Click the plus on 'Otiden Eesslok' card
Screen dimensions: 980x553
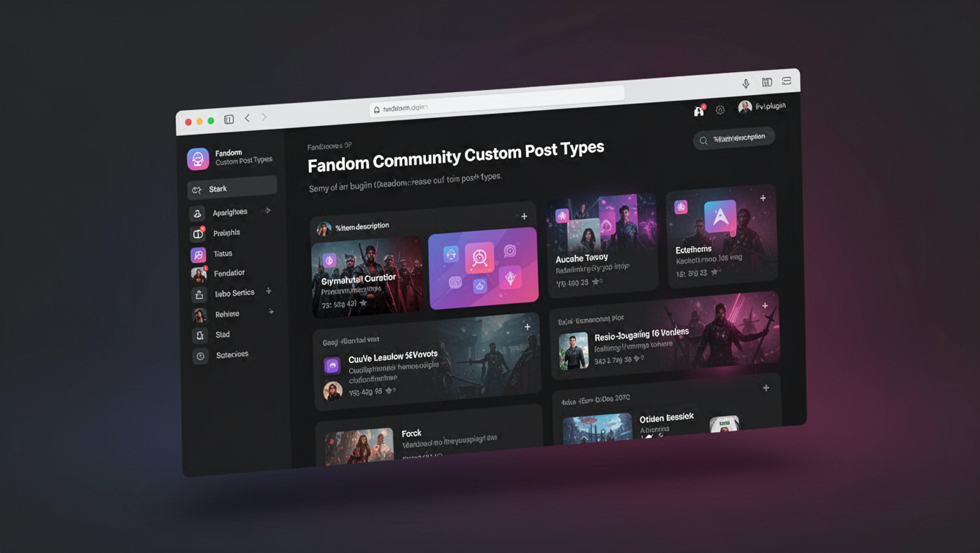click(x=766, y=388)
